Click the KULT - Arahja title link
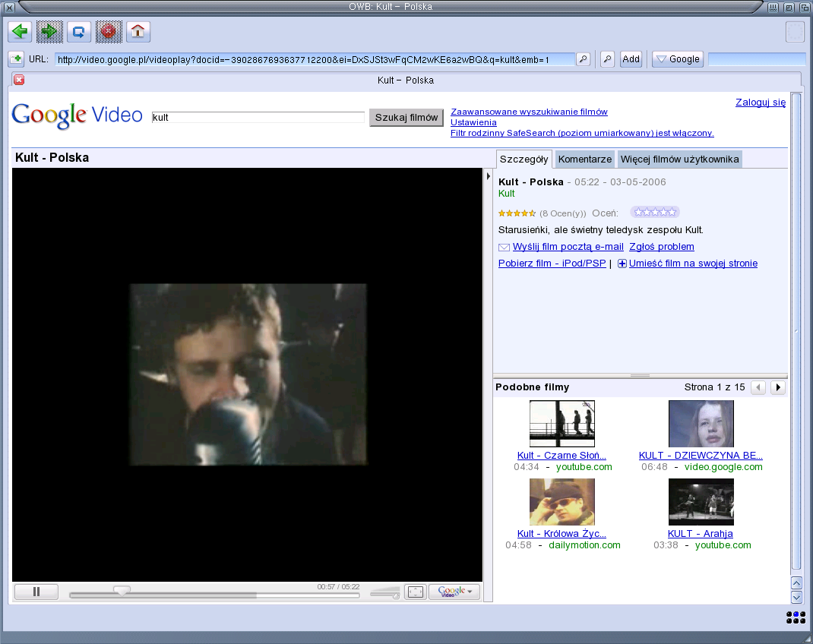 point(701,534)
